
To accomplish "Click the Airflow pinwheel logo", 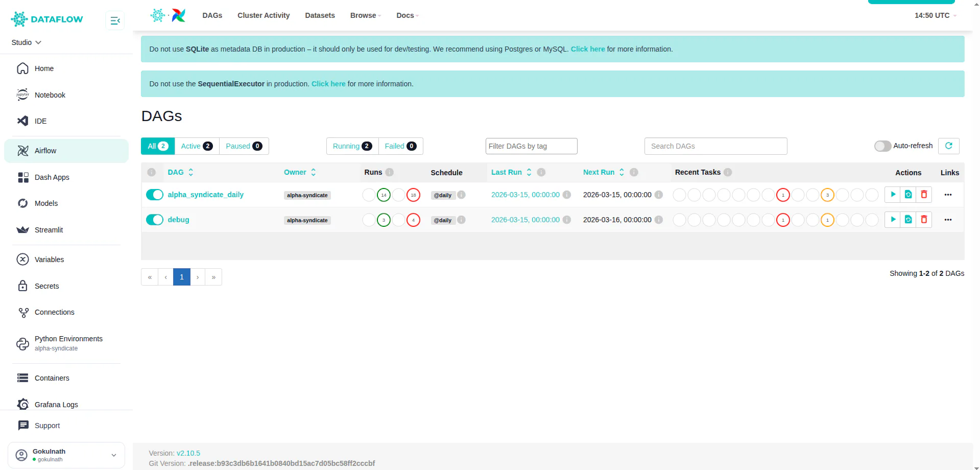I will point(178,15).
